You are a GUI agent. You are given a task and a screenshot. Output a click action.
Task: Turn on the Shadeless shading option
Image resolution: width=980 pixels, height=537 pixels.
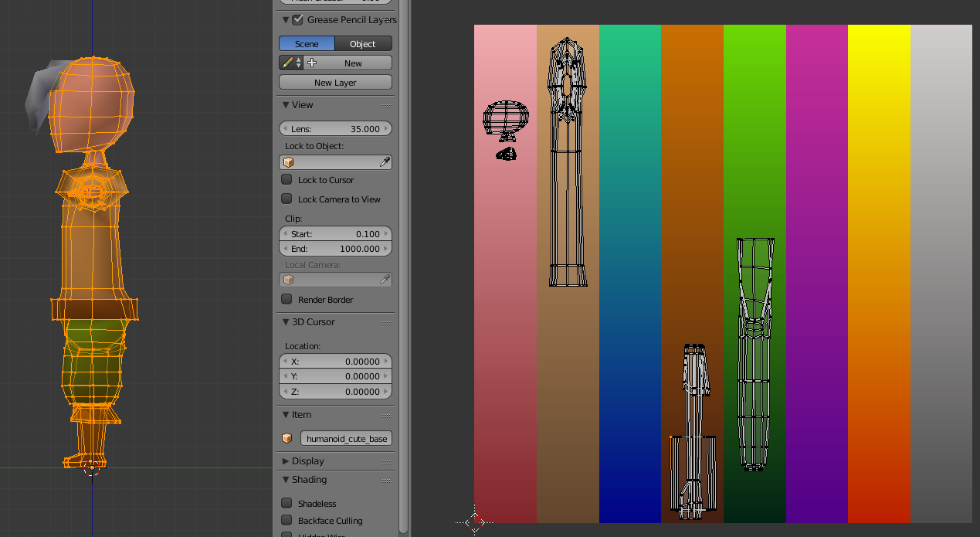(x=287, y=504)
